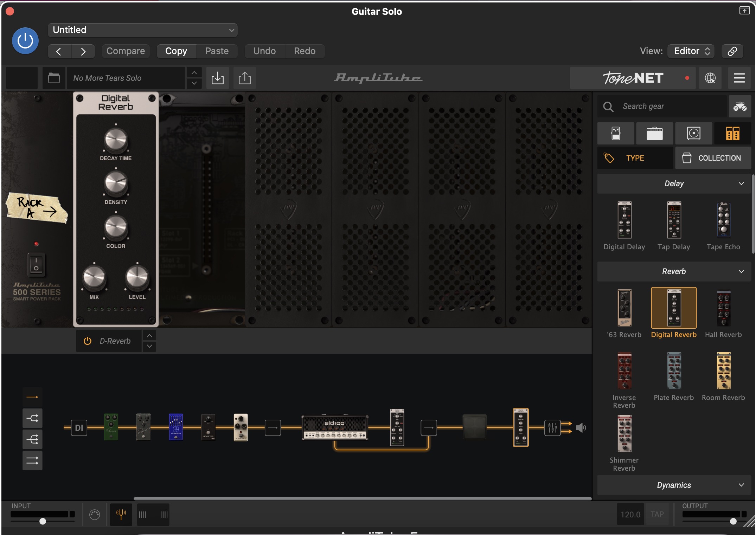This screenshot has height=535, width=756.
Task: Toggle the rack power rocker switch
Action: 36,264
